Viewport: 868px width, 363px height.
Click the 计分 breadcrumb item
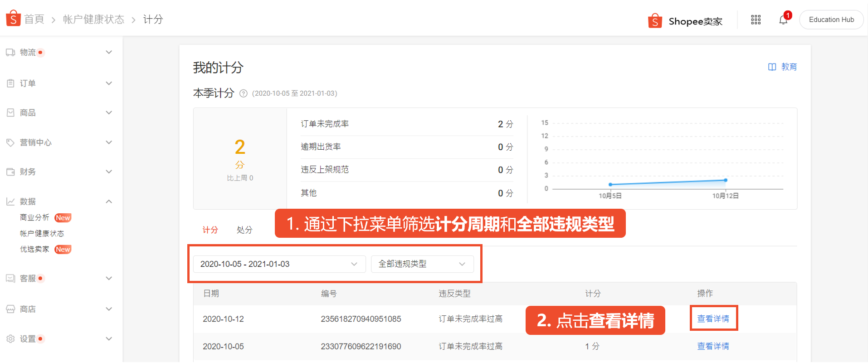[x=153, y=19]
